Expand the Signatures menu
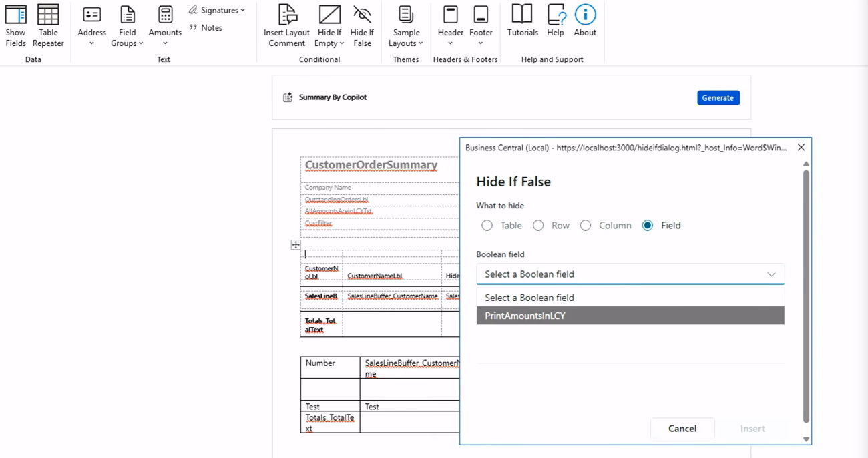This screenshot has width=868, height=458. (x=217, y=10)
